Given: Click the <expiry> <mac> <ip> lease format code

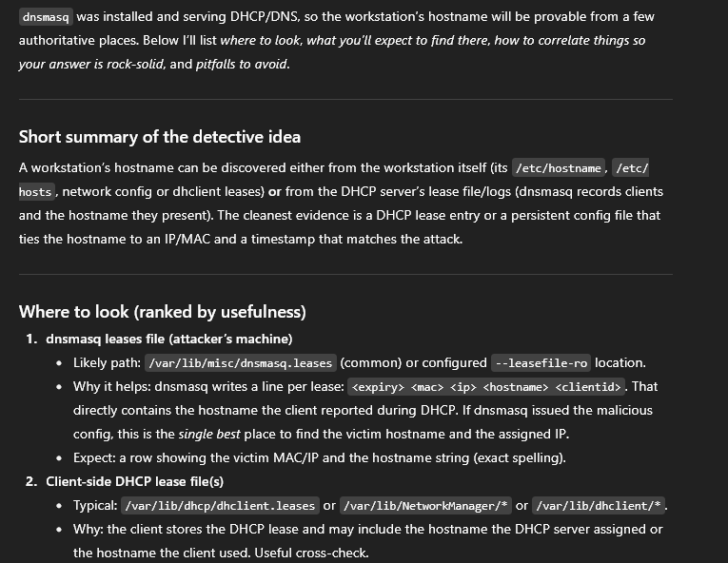Looking at the screenshot, I should point(487,387).
